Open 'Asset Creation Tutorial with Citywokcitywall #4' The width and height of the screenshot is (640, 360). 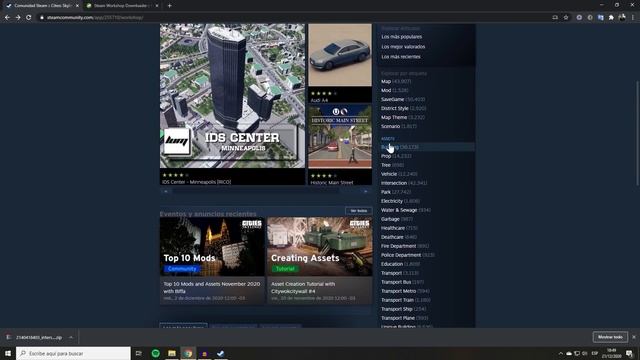pos(303,287)
